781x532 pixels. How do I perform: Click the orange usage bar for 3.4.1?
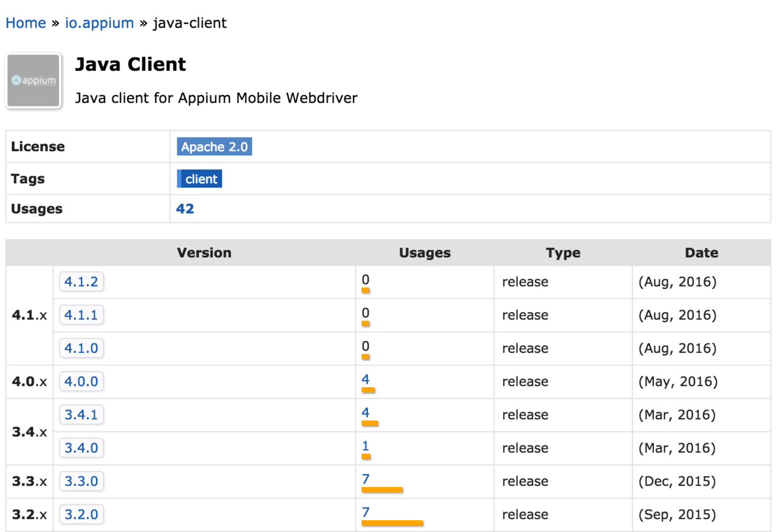370,423
